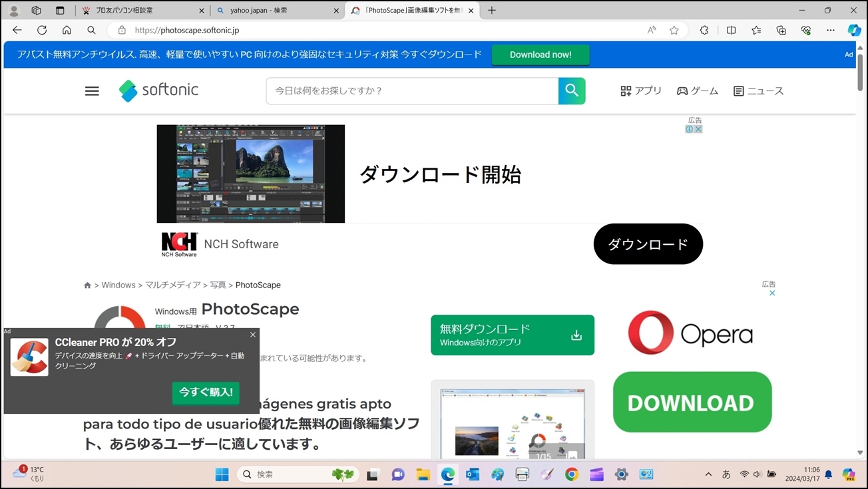Click the softonic logo
Viewport: 868px width, 489px height.
[x=158, y=90]
